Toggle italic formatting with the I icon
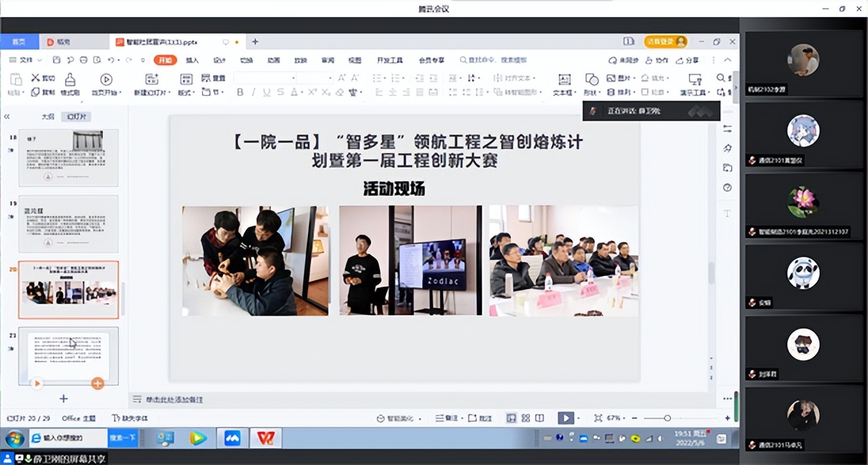Viewport: 868px width, 465px height. tap(254, 92)
